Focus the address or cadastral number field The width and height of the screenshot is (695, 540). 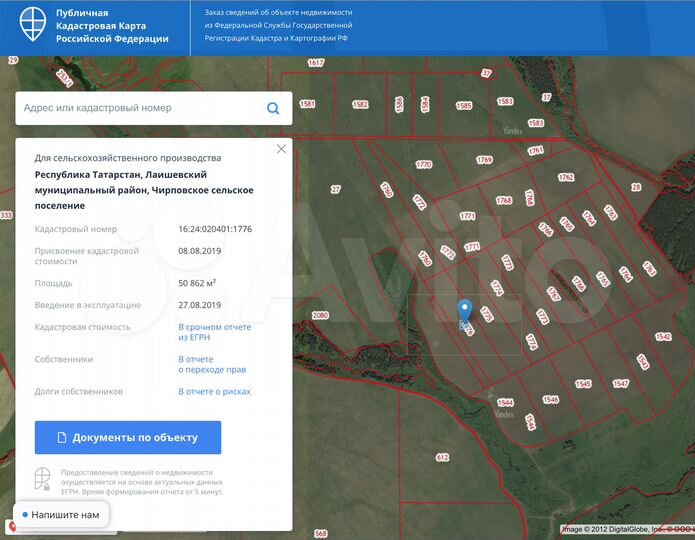[x=140, y=108]
